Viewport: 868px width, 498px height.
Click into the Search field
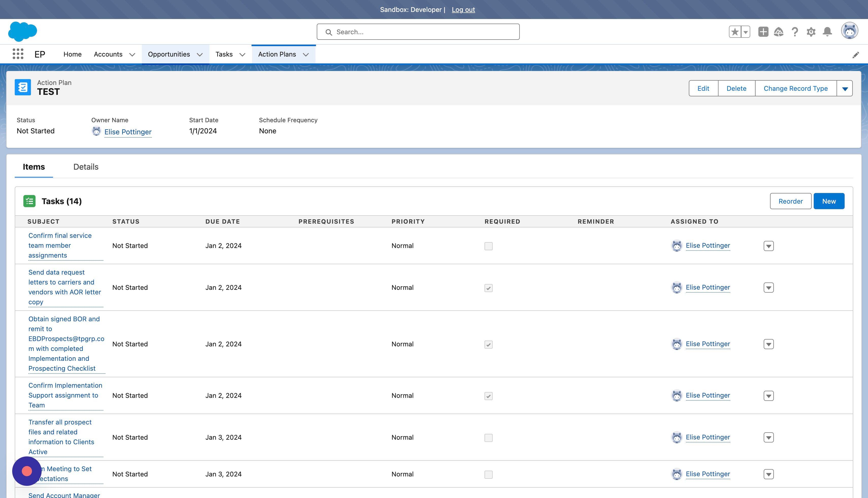(x=418, y=32)
